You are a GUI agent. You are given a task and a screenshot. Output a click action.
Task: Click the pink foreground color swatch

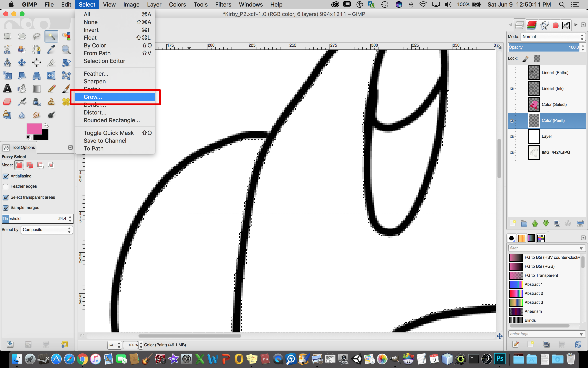click(34, 129)
